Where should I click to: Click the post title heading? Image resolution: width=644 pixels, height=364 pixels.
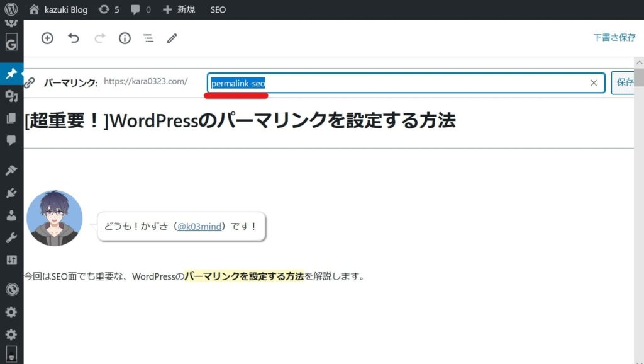pyautogui.click(x=240, y=120)
